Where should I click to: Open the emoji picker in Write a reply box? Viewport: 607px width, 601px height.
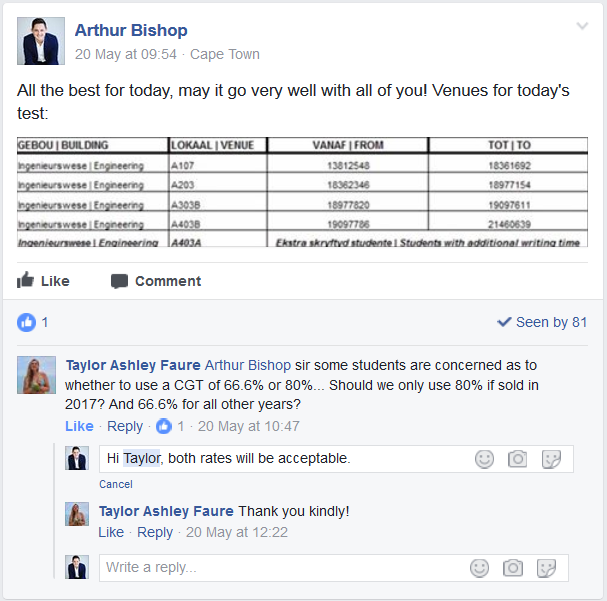[x=479, y=568]
